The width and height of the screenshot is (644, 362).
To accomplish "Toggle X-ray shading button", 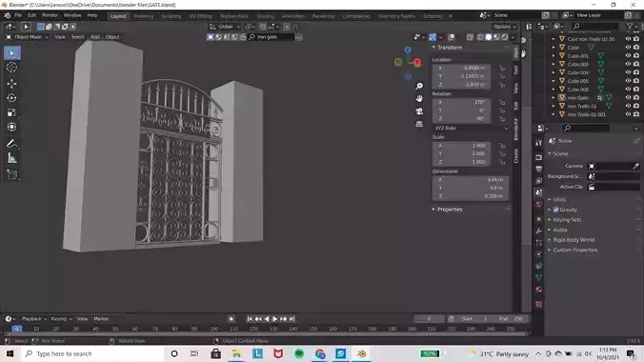I will [x=470, y=37].
